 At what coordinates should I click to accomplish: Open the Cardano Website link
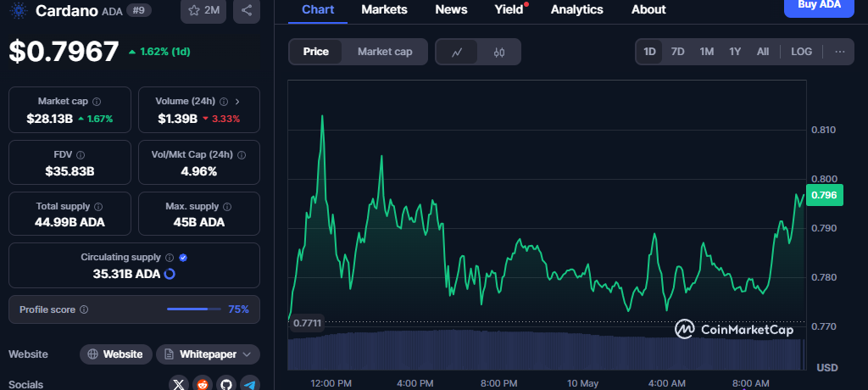(x=115, y=354)
